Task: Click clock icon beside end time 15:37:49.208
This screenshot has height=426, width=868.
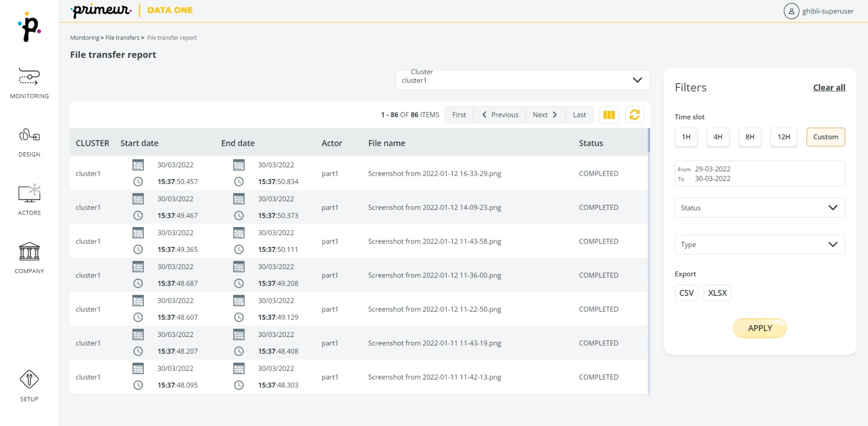Action: (x=239, y=283)
